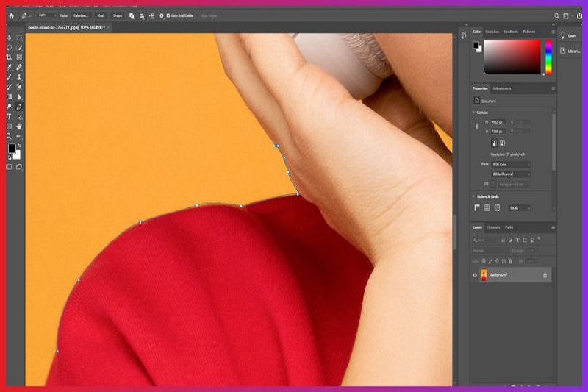Open path alignment options
This screenshot has height=392, width=588.
point(142,15)
